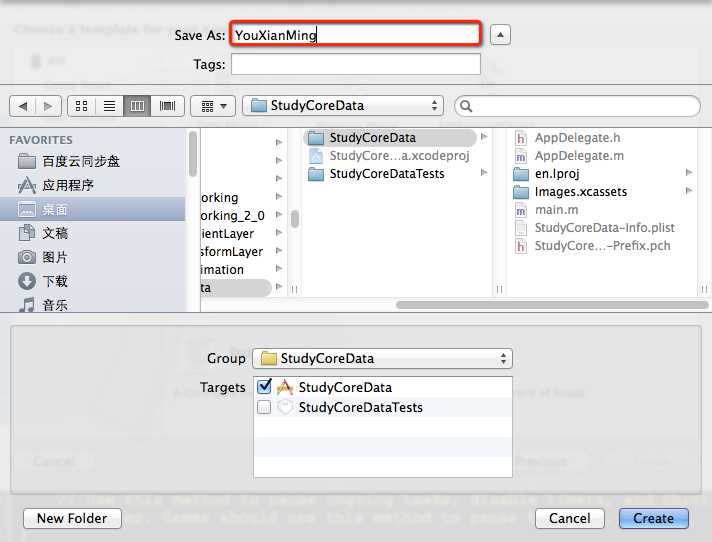Expand the StudyCoreData folder arrow
Viewport: 712px width, 542px height.
point(484,137)
